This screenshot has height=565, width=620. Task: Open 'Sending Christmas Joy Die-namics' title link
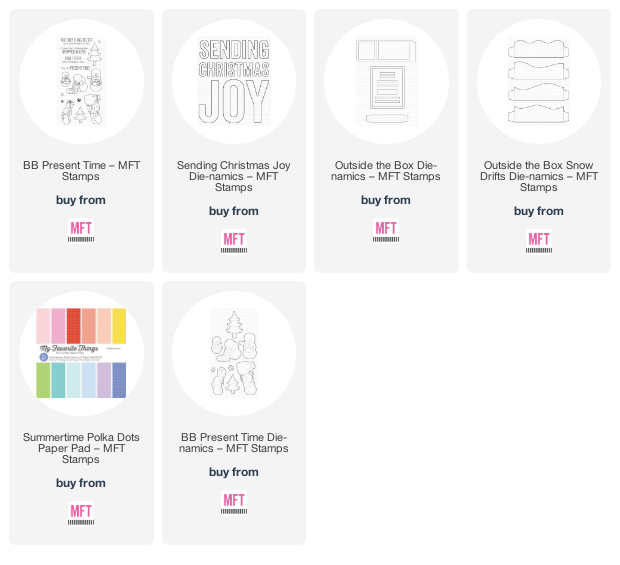click(x=234, y=176)
